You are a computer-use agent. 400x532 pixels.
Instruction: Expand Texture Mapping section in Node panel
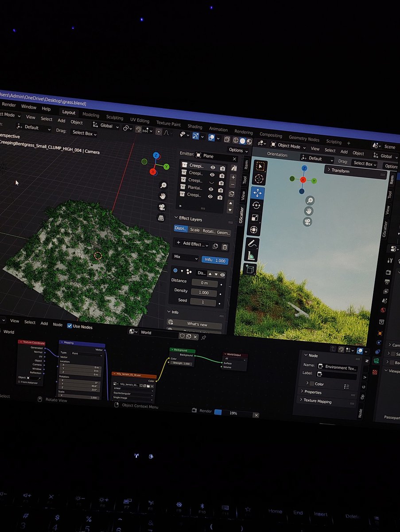[317, 401]
